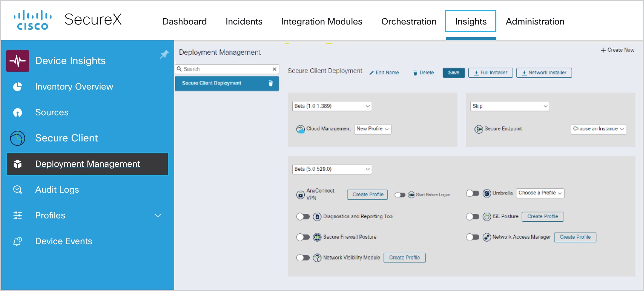Click the Sources icon in sidebar
This screenshot has width=644, height=291.
[18, 112]
